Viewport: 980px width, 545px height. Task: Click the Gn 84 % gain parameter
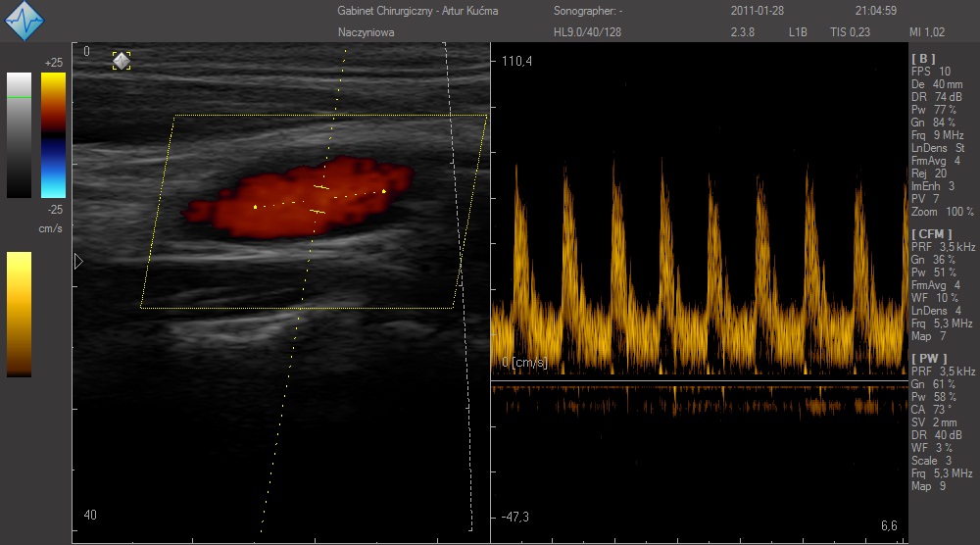click(933, 123)
